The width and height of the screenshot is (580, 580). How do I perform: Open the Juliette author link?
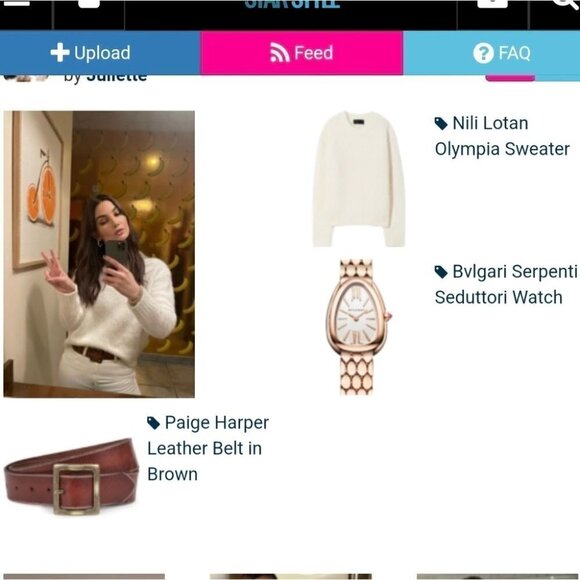tap(117, 77)
